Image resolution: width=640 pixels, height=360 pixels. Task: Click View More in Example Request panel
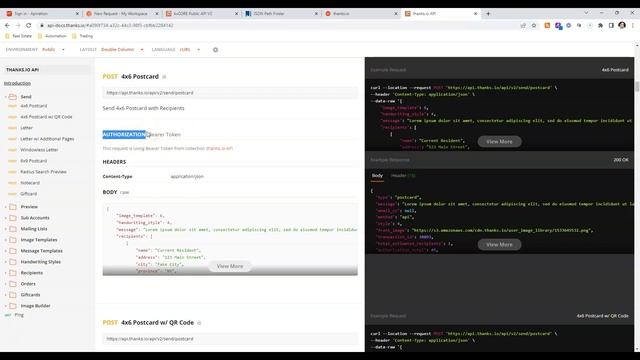(x=499, y=142)
